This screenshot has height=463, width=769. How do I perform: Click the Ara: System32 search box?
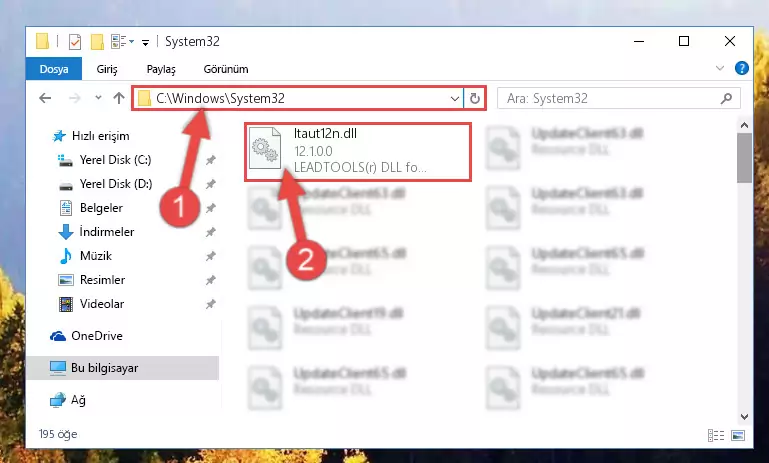point(618,99)
